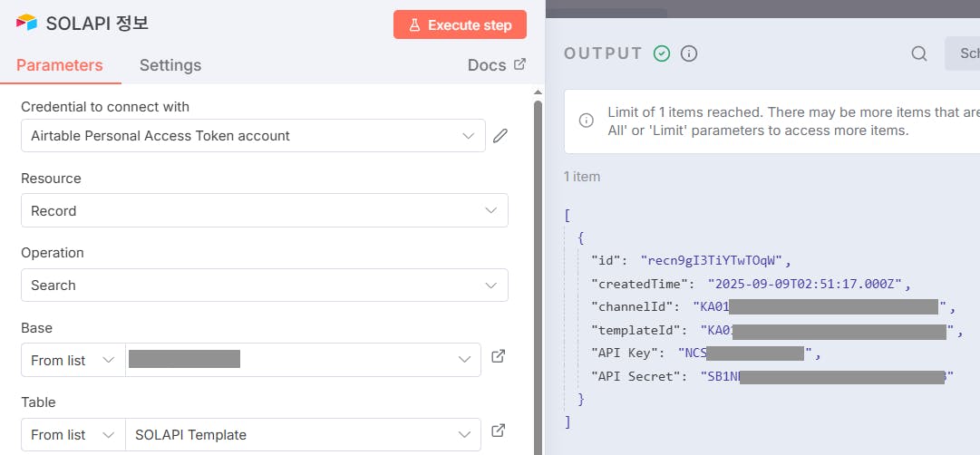Expand the Operation dropdown showing Search
Image resolution: width=980 pixels, height=455 pixels.
point(265,285)
